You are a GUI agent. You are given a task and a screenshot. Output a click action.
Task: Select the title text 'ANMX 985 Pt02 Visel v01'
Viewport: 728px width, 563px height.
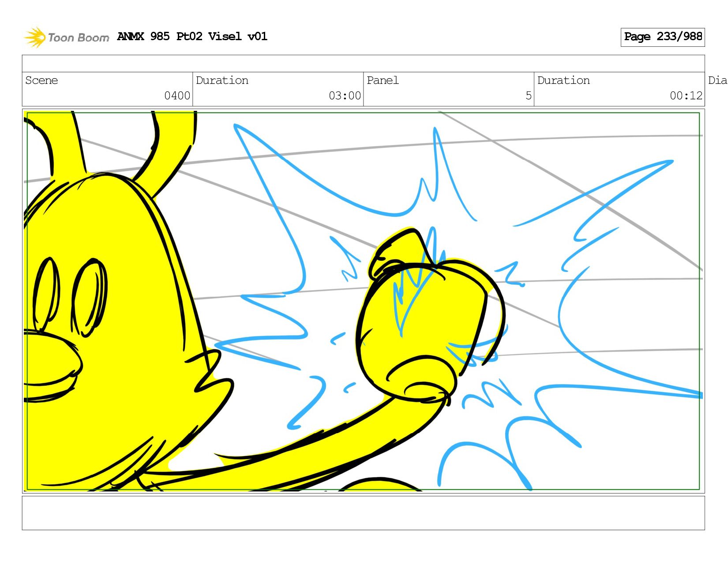(x=192, y=36)
